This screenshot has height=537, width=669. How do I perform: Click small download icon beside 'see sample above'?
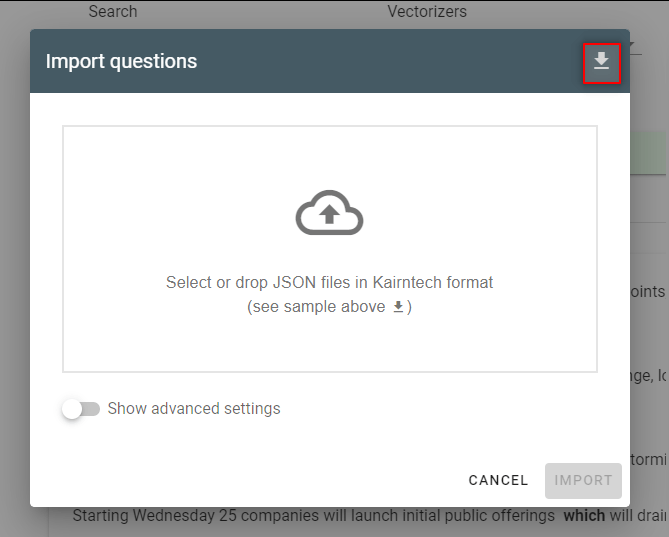click(398, 307)
